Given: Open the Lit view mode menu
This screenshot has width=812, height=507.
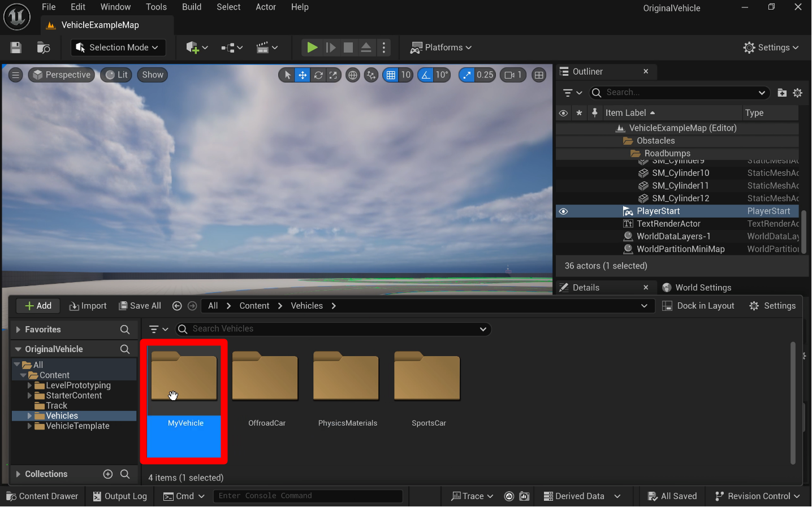Looking at the screenshot, I should [116, 75].
